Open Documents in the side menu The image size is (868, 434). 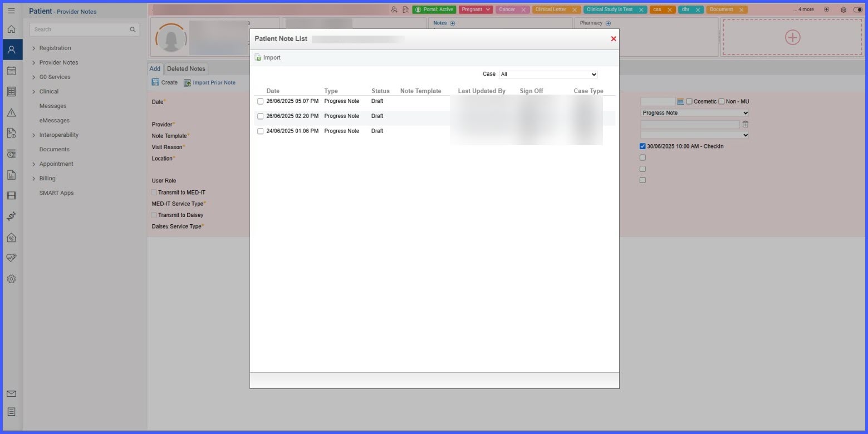55,150
